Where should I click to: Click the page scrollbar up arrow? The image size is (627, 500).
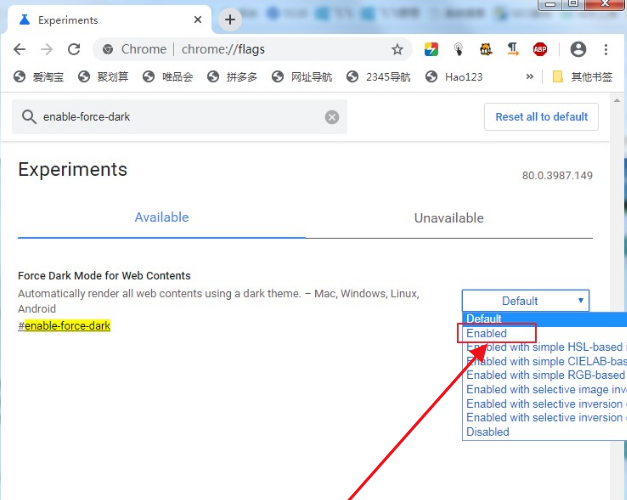pyautogui.click(x=617, y=100)
